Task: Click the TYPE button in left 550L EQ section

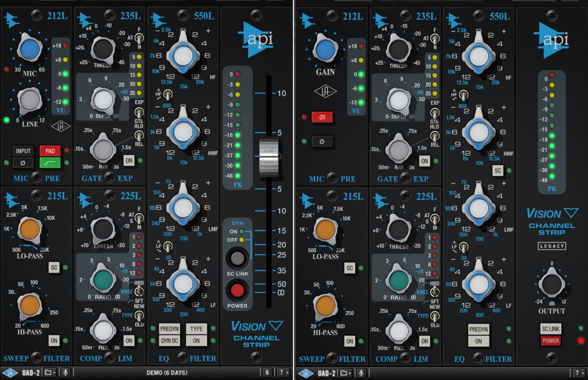Action: (x=196, y=329)
